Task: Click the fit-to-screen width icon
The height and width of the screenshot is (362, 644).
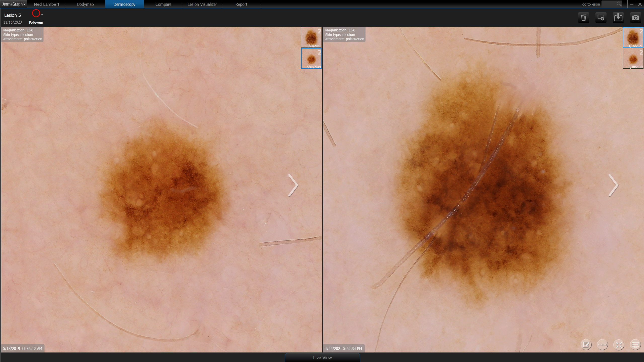Action: (x=635, y=345)
